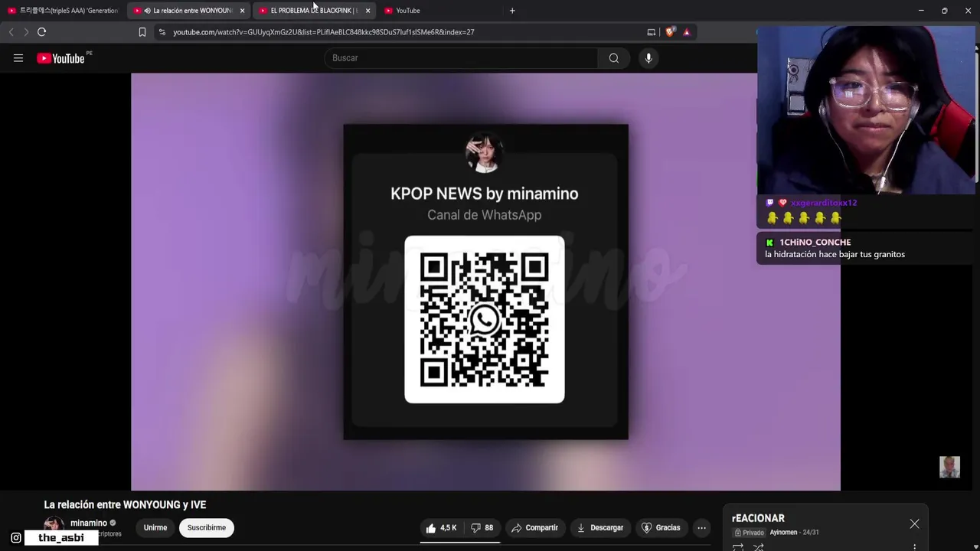Click the search magnifier button
The image size is (980, 551).
(x=614, y=58)
